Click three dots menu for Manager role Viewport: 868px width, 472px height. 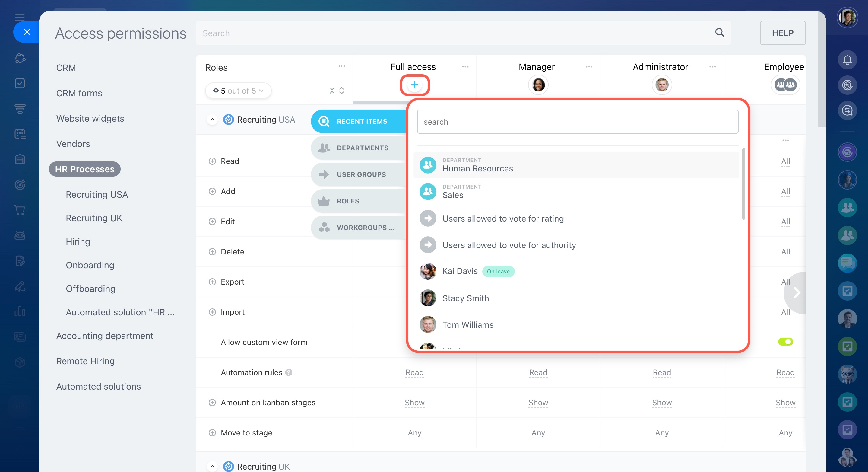(x=589, y=67)
